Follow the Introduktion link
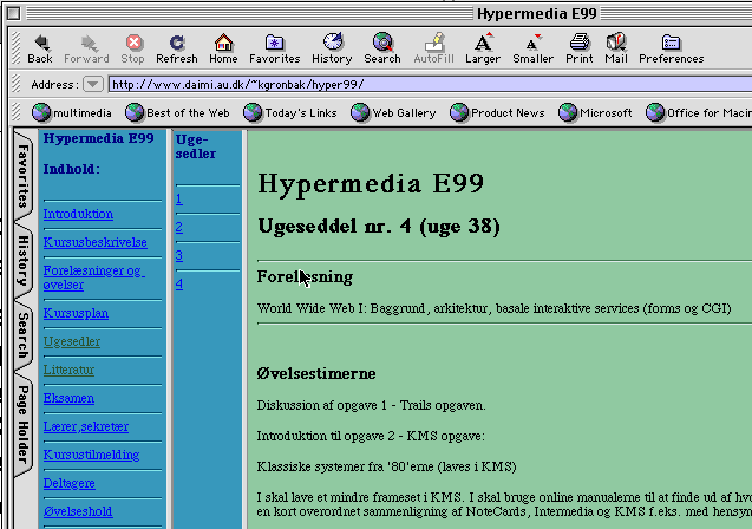 click(x=78, y=214)
